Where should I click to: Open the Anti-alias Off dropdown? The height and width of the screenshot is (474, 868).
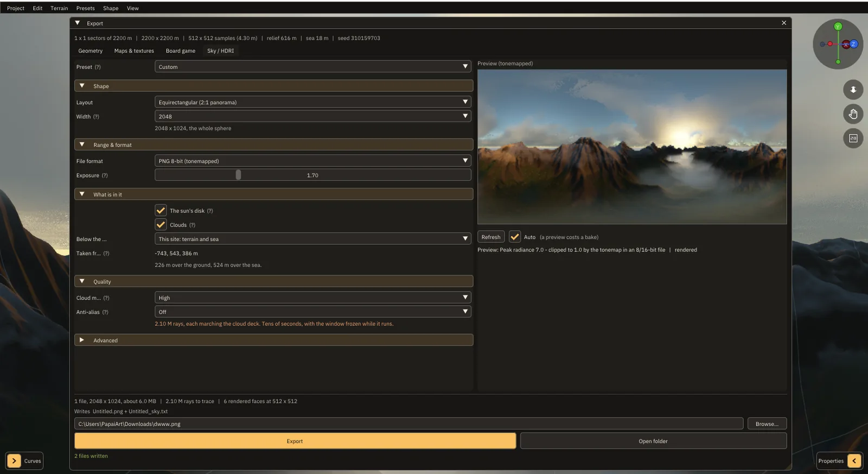click(312, 312)
